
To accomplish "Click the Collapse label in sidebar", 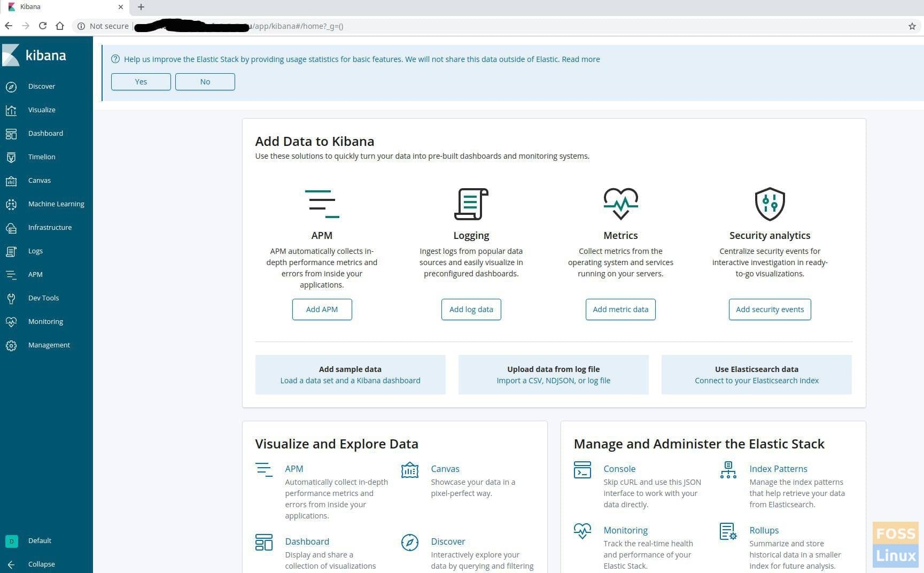I will coord(42,564).
